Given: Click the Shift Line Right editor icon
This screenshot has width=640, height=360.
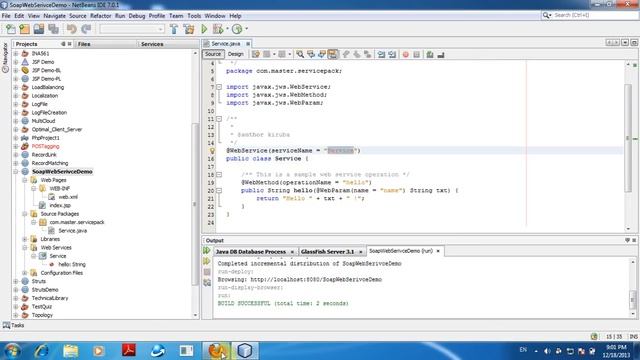Looking at the screenshot, I should (x=392, y=54).
